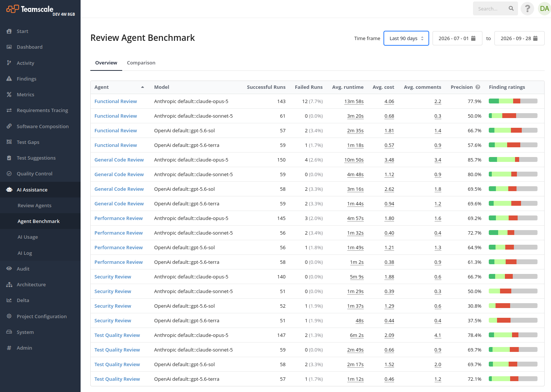The width and height of the screenshot is (551, 392).
Task: Open the System sidebar item
Action: coord(40,332)
